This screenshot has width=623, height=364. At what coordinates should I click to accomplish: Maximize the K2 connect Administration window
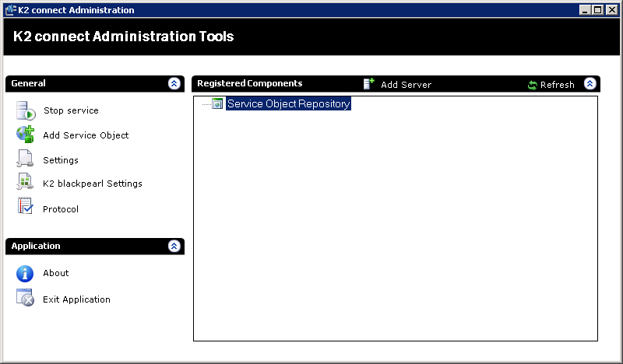point(597,10)
